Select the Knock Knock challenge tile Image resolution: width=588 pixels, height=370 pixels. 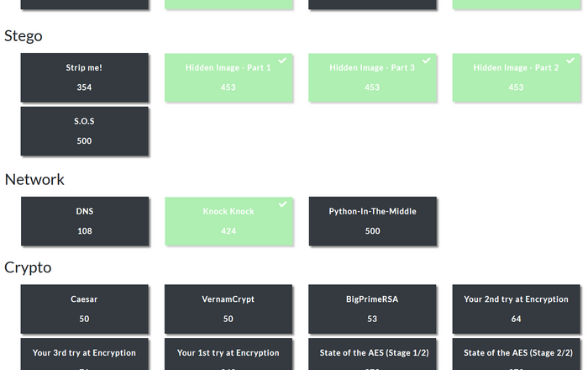228,221
